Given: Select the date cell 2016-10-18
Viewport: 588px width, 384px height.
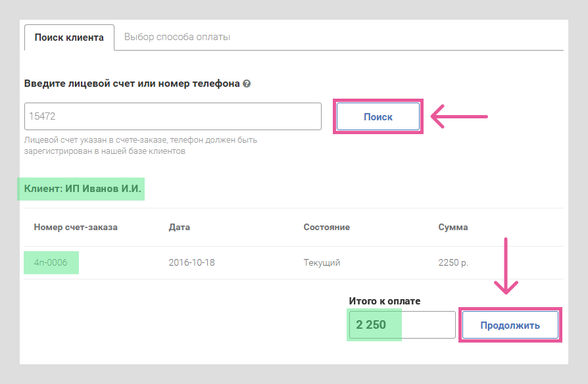Looking at the screenshot, I should [191, 262].
